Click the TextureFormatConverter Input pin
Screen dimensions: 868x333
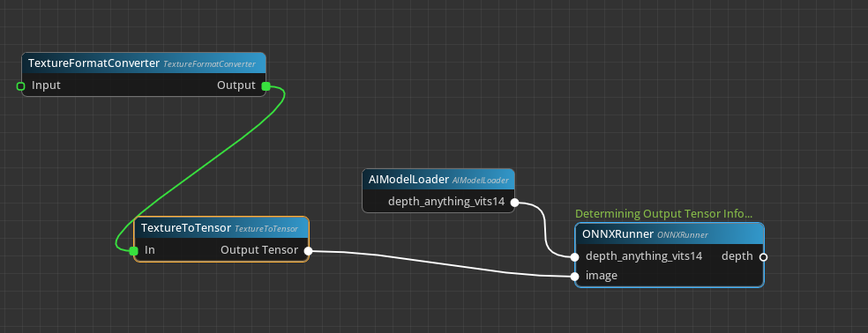(20, 86)
